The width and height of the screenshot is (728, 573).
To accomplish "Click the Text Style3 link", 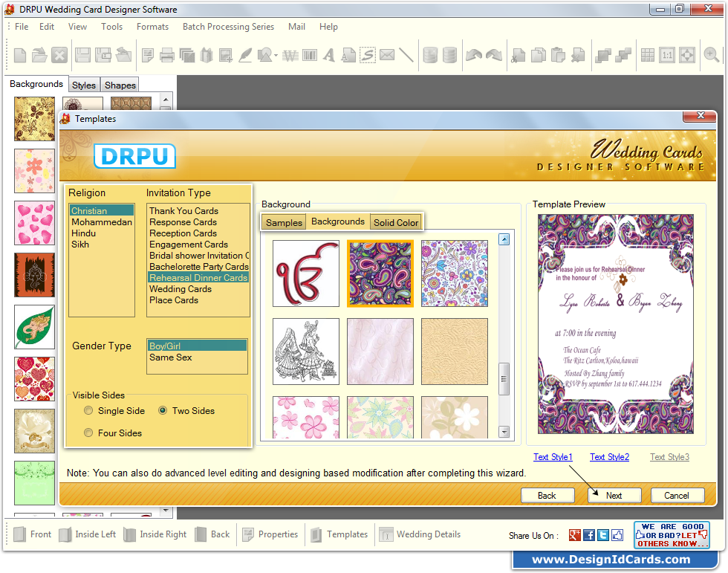I will click(x=669, y=457).
